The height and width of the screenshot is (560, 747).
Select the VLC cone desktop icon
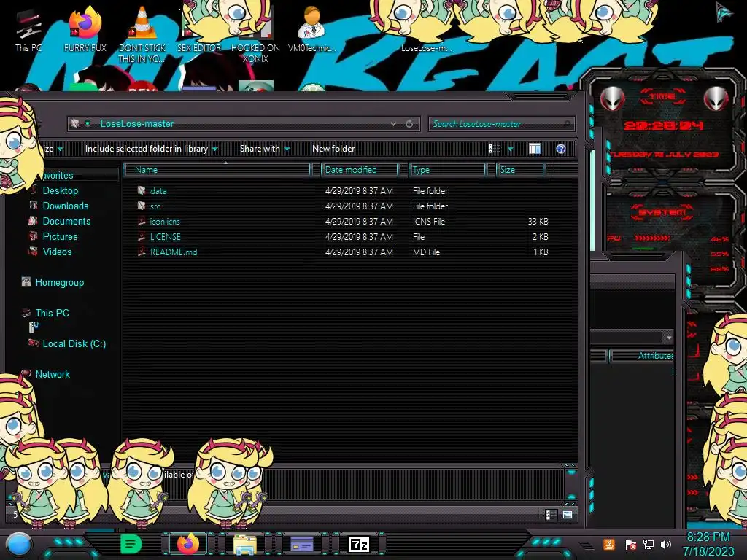[142, 35]
